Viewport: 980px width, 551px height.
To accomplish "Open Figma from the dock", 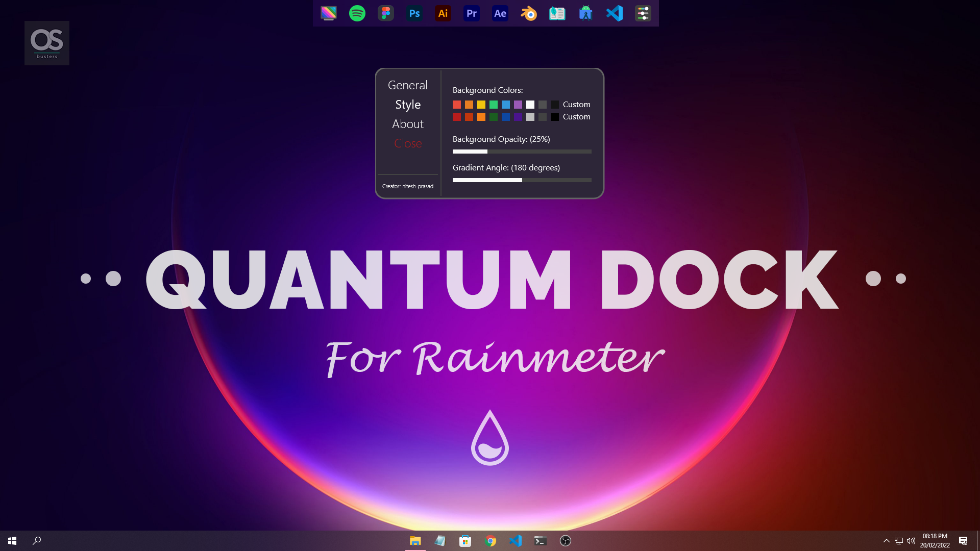I will 386,13.
